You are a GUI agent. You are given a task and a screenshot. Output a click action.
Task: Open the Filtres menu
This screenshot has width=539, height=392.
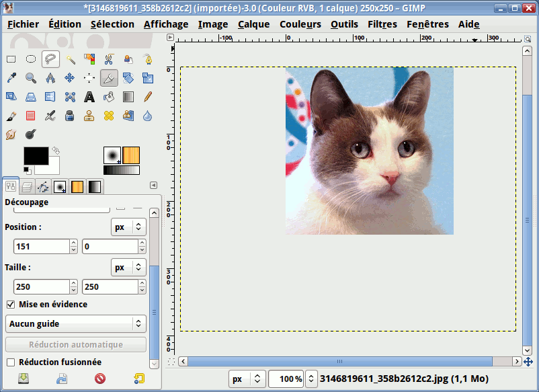[x=382, y=24]
